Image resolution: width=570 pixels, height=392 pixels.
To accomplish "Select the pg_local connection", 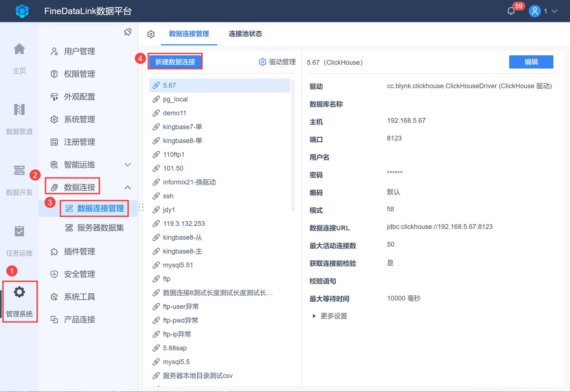I will click(175, 99).
